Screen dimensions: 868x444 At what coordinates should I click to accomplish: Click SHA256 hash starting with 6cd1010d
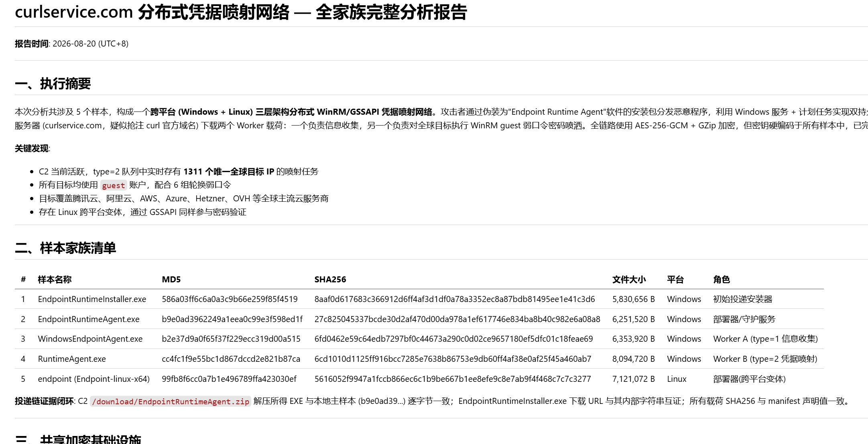[453, 359]
